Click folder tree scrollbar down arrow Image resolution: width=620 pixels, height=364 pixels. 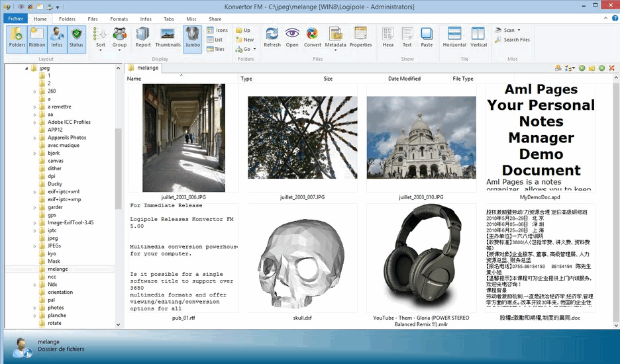tap(118, 324)
